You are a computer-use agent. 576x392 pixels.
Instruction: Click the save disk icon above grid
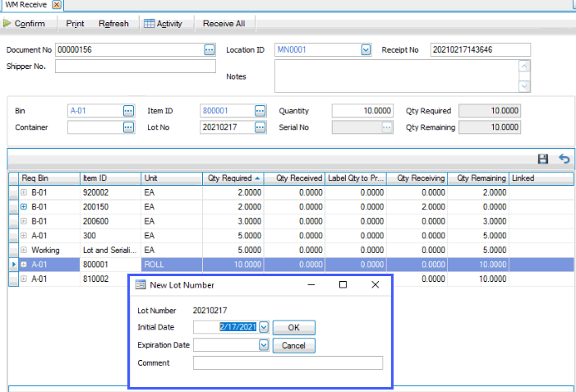click(542, 159)
